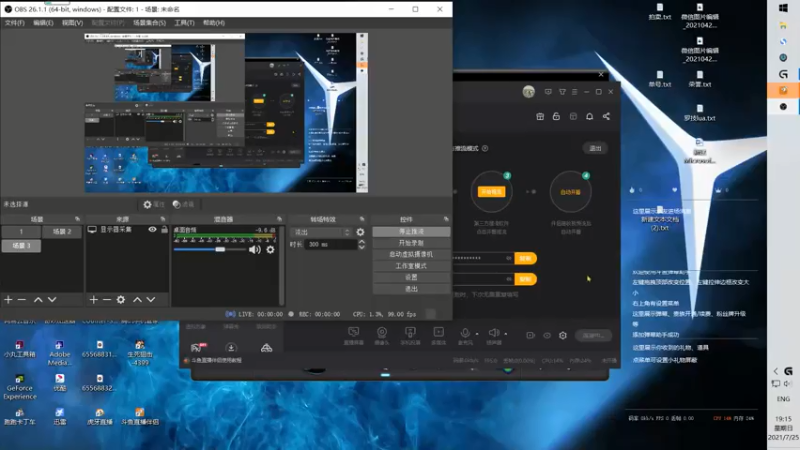
Task: Open the 帮助(H) menu in OBS
Action: coord(214,23)
